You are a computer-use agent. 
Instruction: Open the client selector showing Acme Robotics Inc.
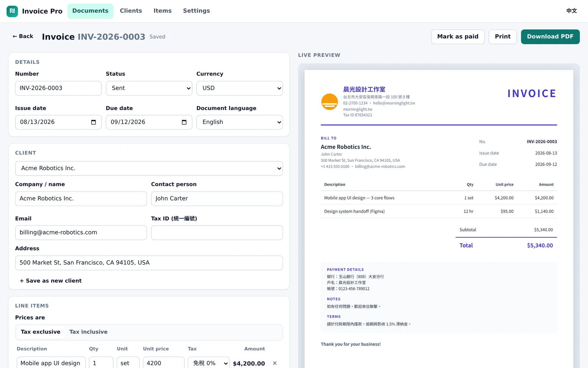(x=149, y=169)
